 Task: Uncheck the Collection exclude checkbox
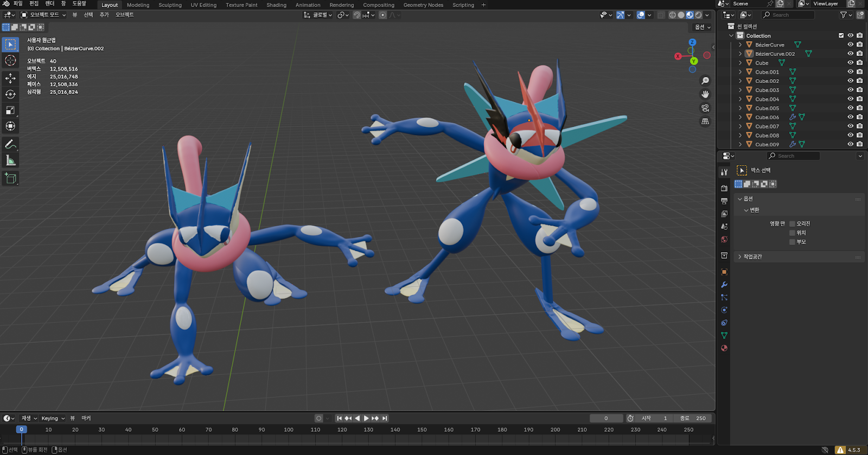pos(841,35)
